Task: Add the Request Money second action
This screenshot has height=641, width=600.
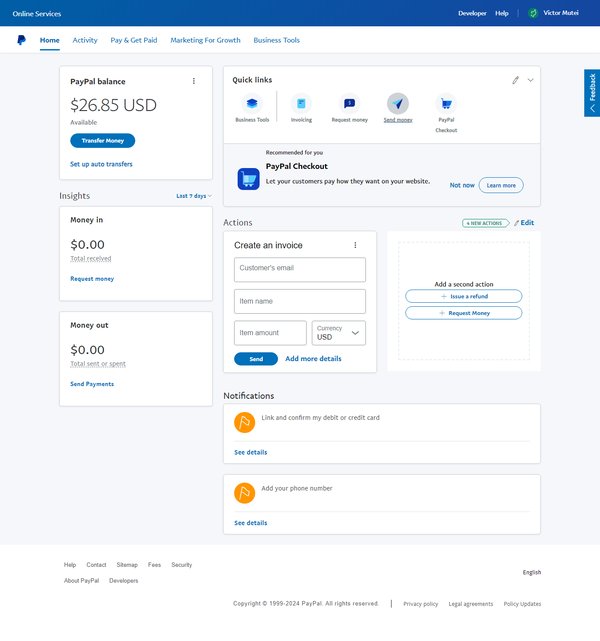Action: click(x=463, y=313)
